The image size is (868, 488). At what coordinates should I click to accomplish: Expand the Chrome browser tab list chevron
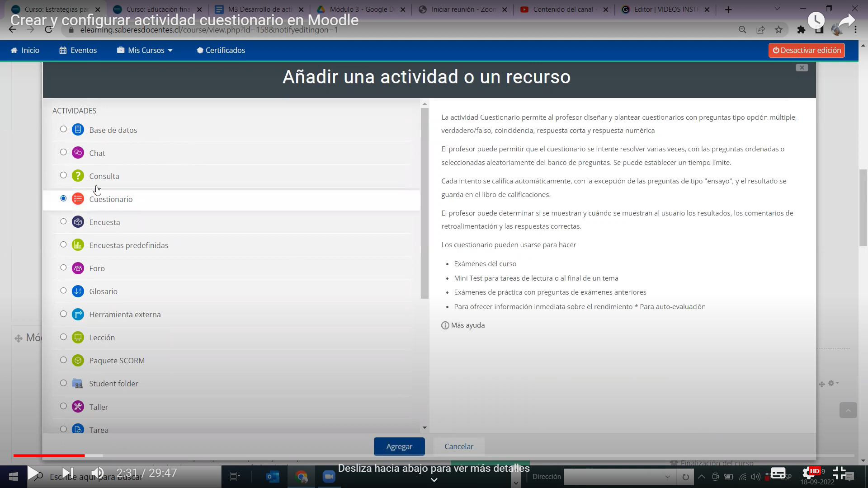click(778, 9)
